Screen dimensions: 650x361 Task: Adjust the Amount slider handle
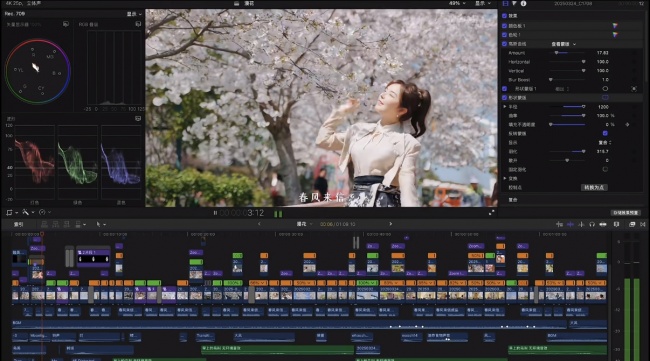(556, 53)
